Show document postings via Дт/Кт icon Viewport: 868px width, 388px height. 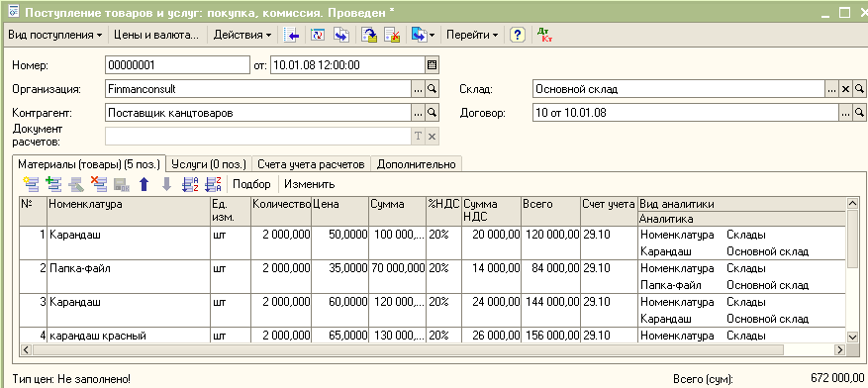coord(544,35)
